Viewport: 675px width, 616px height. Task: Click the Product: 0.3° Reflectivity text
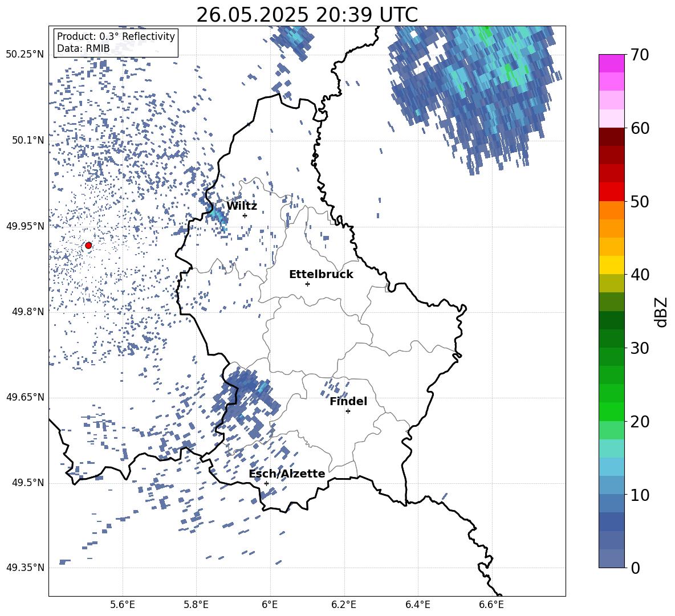click(x=116, y=36)
